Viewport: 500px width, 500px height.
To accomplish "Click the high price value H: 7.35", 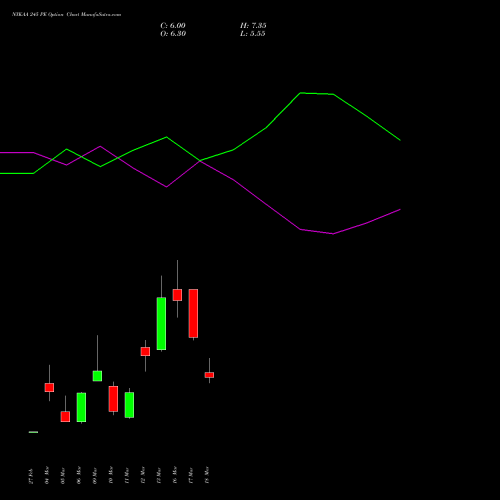I will coord(253,26).
